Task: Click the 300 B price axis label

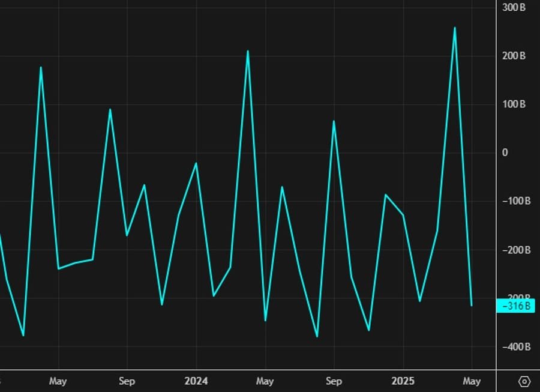Action: (514, 8)
